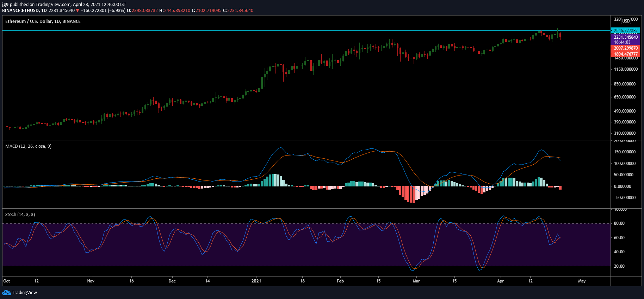
Task: Click the 2097.299870 red price label
Action: [625, 48]
